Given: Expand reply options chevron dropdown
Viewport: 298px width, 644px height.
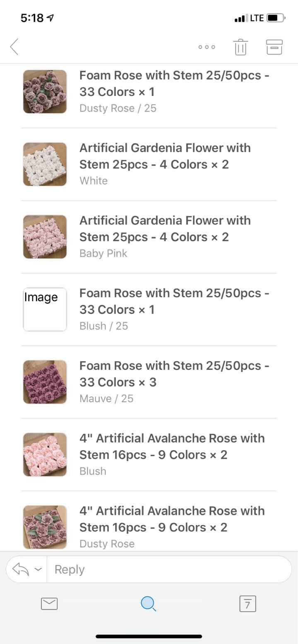Looking at the screenshot, I should [38, 570].
